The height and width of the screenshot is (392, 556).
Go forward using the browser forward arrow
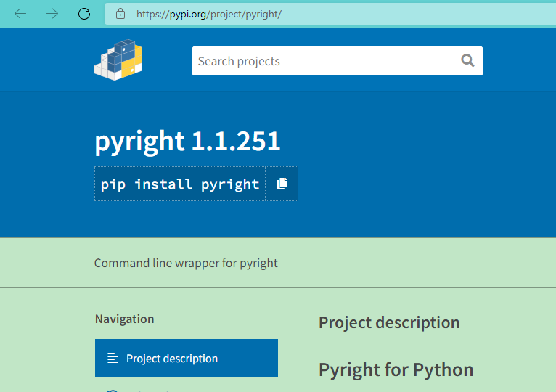point(52,14)
